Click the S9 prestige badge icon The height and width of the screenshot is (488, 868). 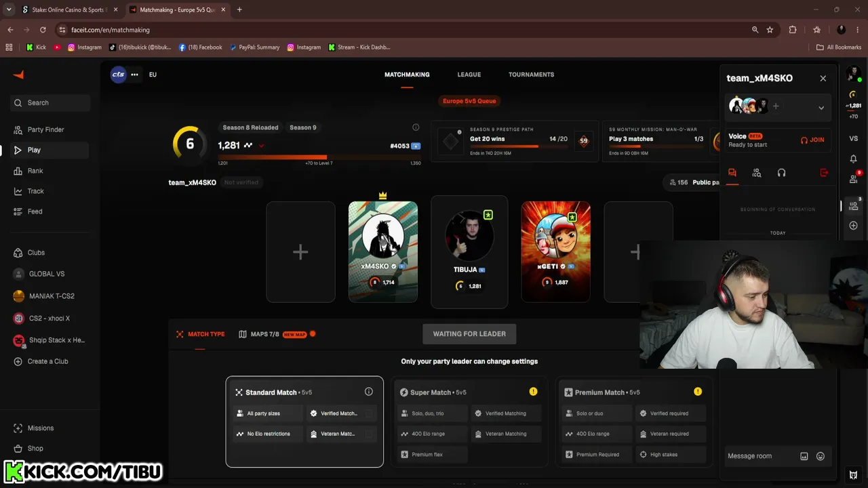click(583, 141)
